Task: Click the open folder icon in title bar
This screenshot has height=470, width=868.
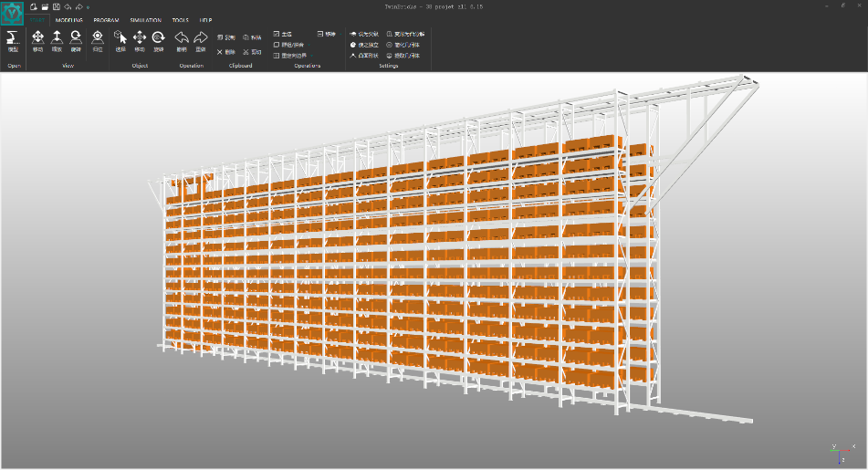Action: (x=45, y=6)
